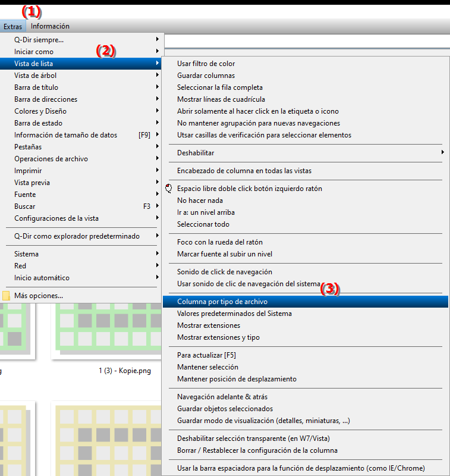Screen dimensions: 450x476
Task: Expand the Barra de título submenu
Action: pos(81,87)
